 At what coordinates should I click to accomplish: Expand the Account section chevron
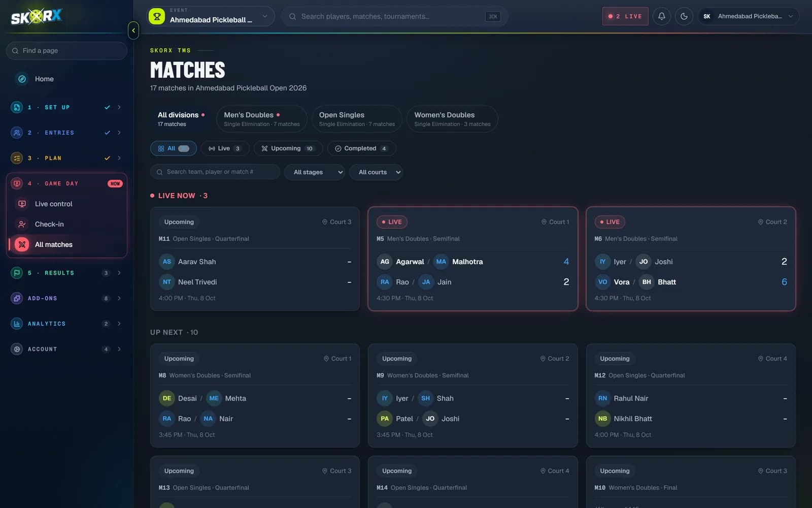[x=119, y=349]
